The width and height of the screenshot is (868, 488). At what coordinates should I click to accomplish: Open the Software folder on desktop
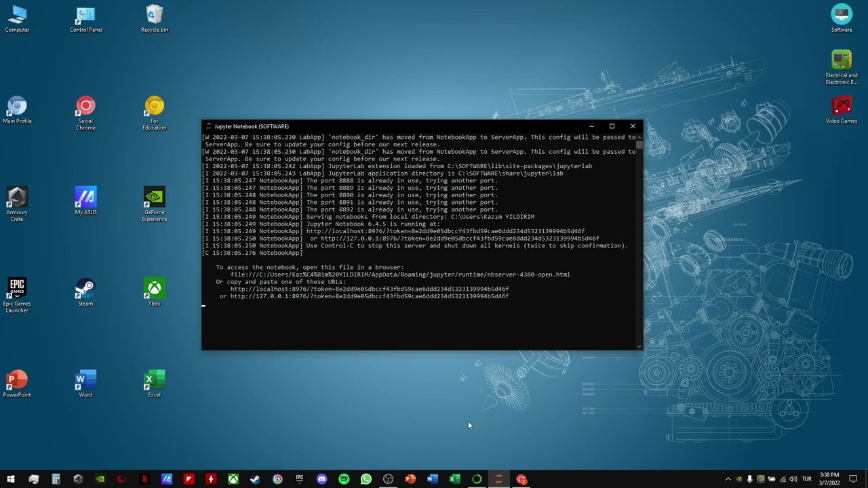(842, 18)
